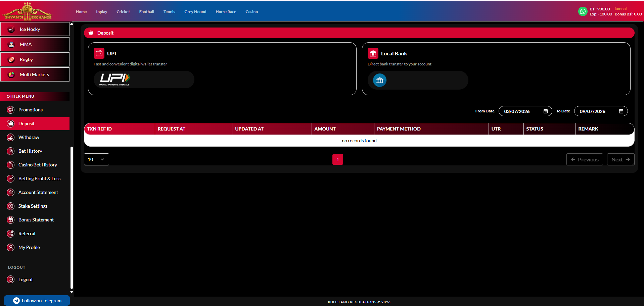Open the Cricket menu item
Screen dimensions: 644x306
(123, 12)
